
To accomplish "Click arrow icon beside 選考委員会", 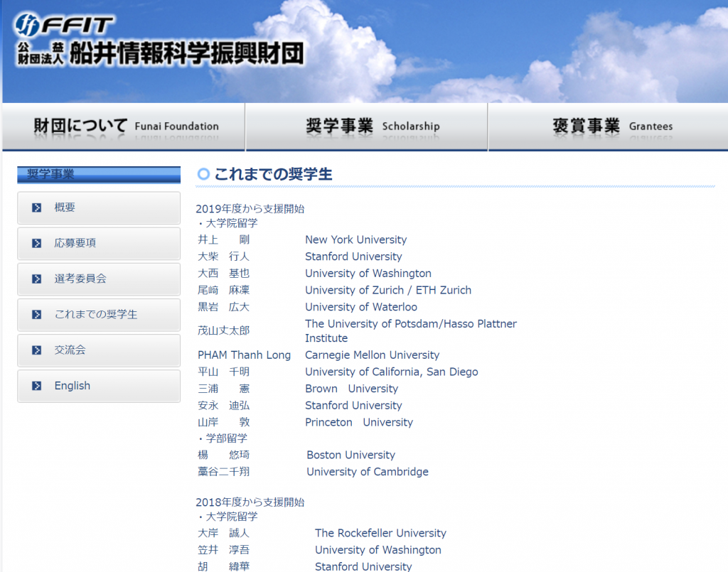I will (37, 279).
